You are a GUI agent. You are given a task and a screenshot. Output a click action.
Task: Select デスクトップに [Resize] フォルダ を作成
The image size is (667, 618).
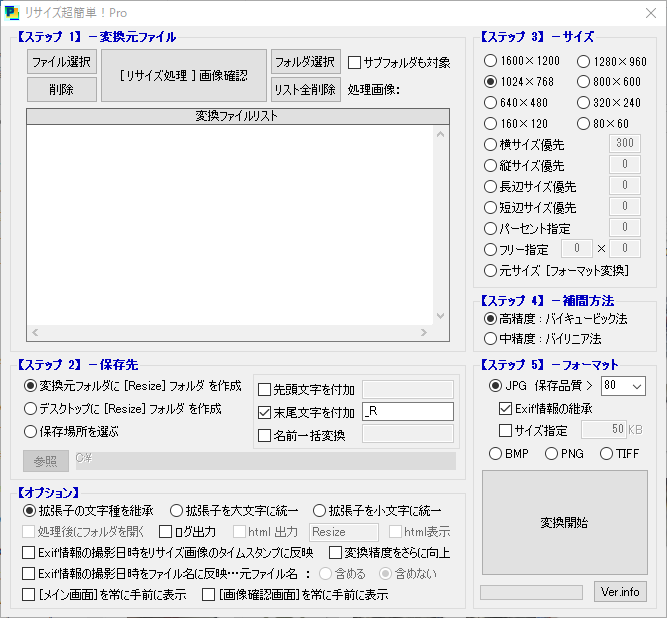pos(31,409)
